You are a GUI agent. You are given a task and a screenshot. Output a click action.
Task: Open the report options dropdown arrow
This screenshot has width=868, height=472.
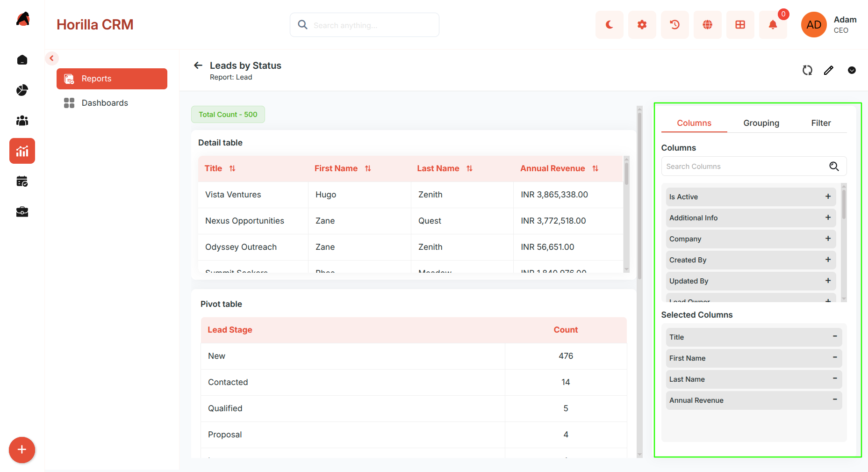(x=852, y=70)
